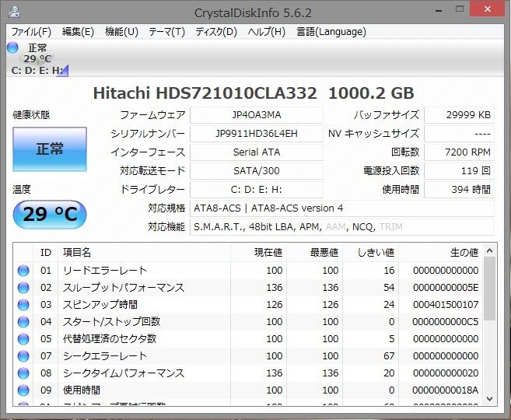This screenshot has height=420, width=511.
Task: Click the 健康状態 label
Action: (31, 114)
